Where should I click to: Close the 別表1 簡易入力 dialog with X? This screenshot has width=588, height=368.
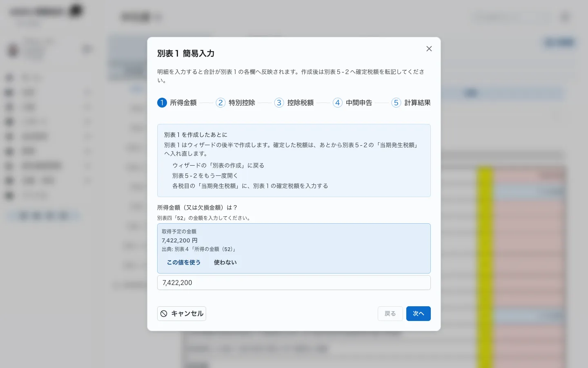429,49
